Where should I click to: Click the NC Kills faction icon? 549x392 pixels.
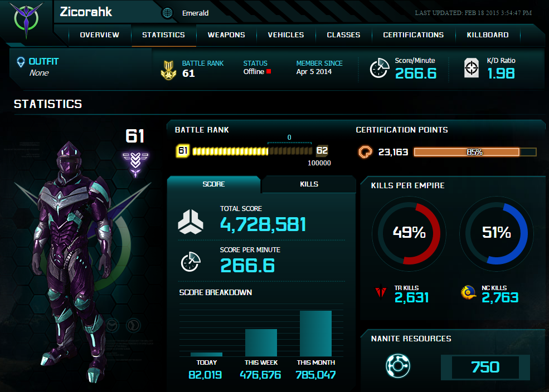click(469, 292)
